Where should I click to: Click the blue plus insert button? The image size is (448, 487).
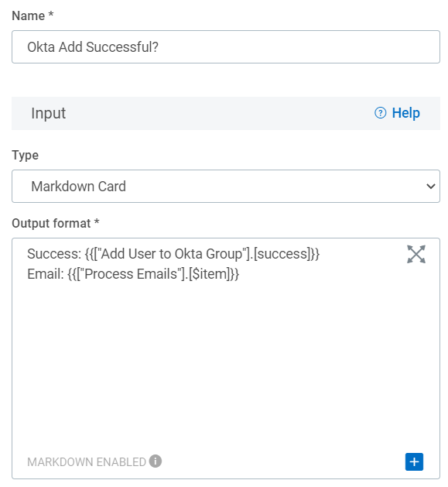pos(414,461)
